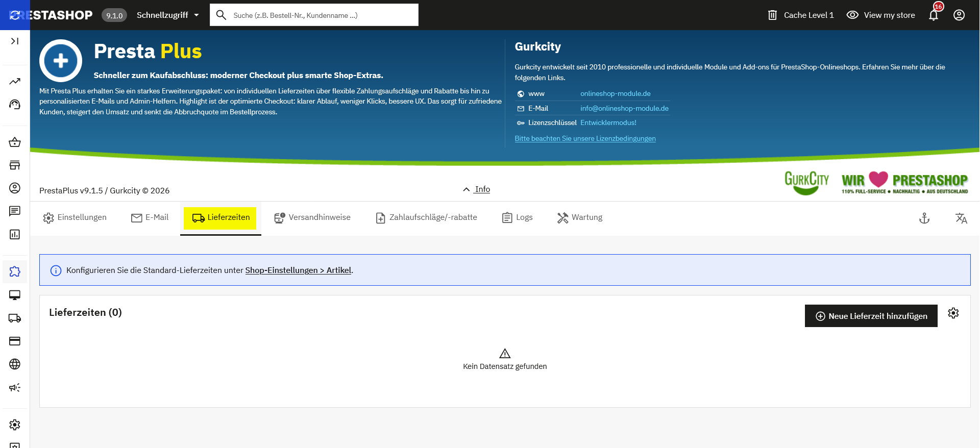Click info@onlineshop-module.de email link
The width and height of the screenshot is (980, 448).
point(624,108)
